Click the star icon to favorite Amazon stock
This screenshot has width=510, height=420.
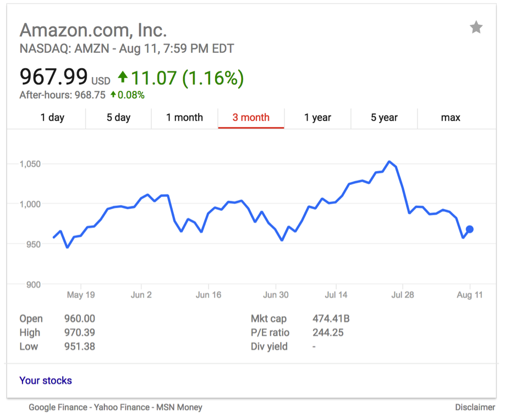tap(476, 28)
